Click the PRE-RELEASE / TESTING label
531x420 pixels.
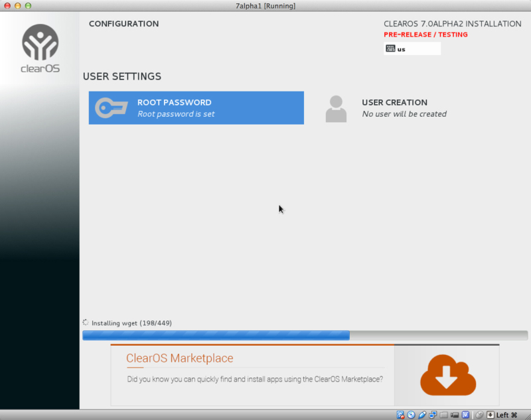pyautogui.click(x=425, y=35)
